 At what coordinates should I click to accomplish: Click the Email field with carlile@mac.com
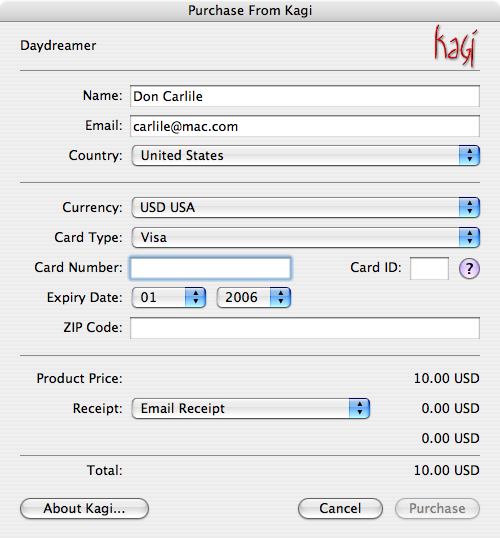tap(305, 126)
